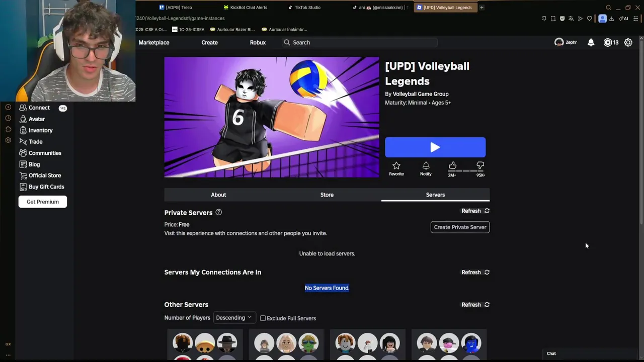Image resolution: width=644 pixels, height=362 pixels.
Task: Open the Avatar page in sidebar
Action: (x=32, y=119)
